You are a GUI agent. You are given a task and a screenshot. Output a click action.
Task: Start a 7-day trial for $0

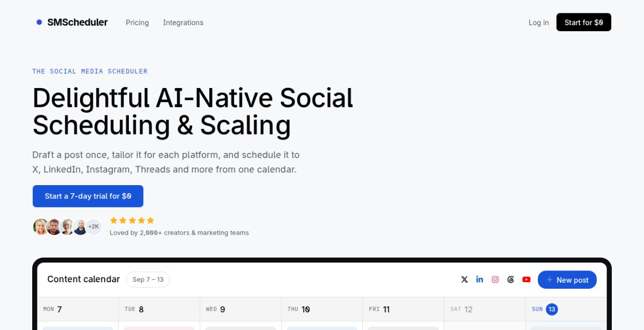[x=88, y=196]
